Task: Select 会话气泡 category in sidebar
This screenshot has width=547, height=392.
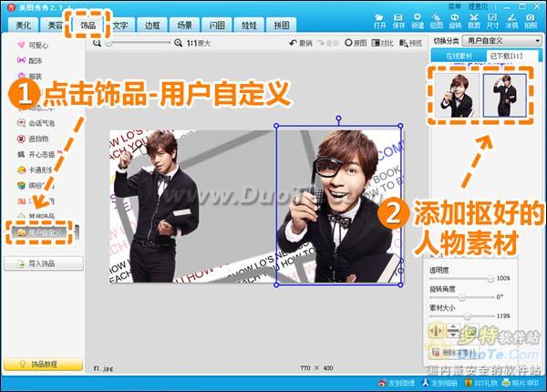Action: pyautogui.click(x=36, y=123)
